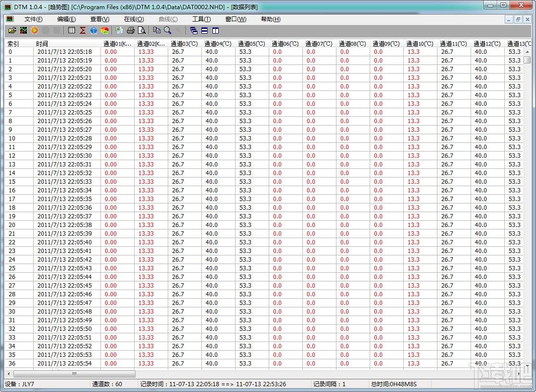Open statistics with the red sigma icon
The width and height of the screenshot is (536, 392).
[x=83, y=30]
